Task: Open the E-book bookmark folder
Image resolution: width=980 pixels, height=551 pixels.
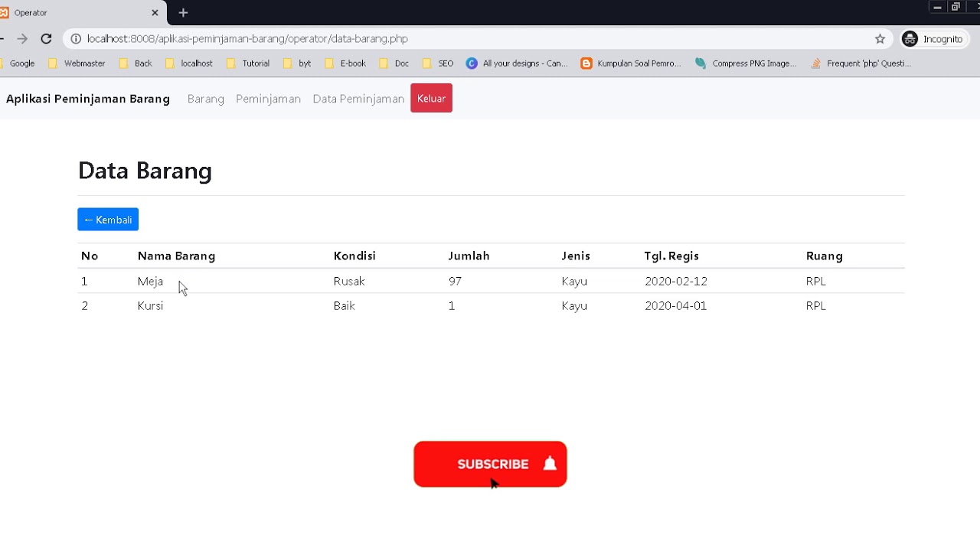Action: (345, 64)
